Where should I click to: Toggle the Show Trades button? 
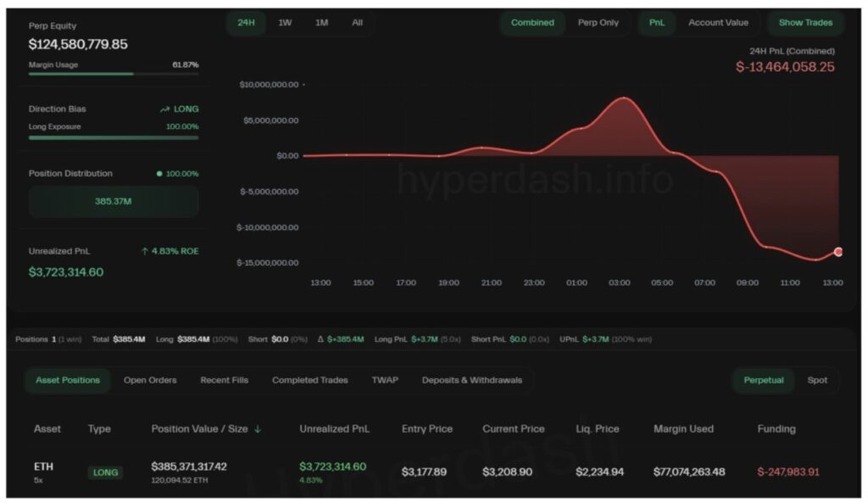pyautogui.click(x=805, y=23)
